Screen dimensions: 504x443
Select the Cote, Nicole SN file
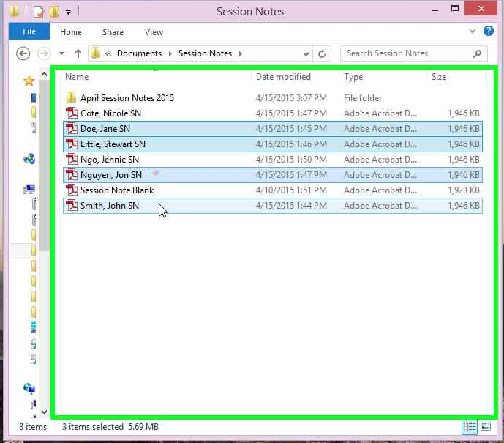(273, 113)
